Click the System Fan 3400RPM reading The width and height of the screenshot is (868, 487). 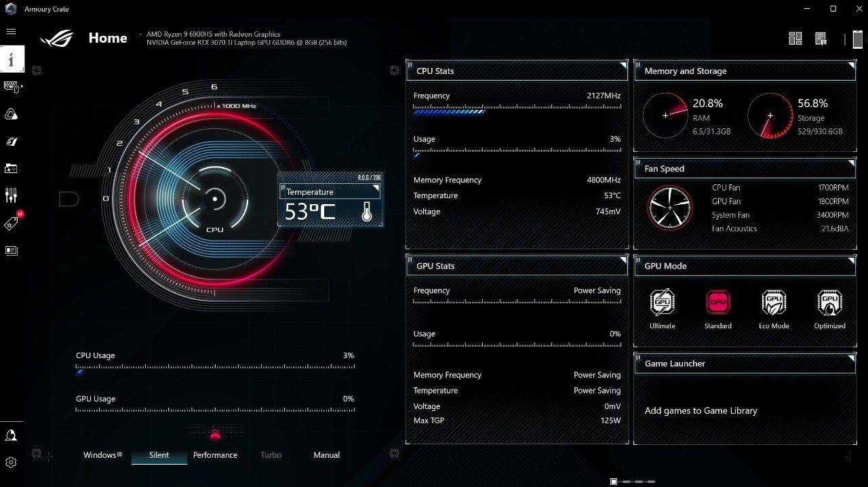833,215
